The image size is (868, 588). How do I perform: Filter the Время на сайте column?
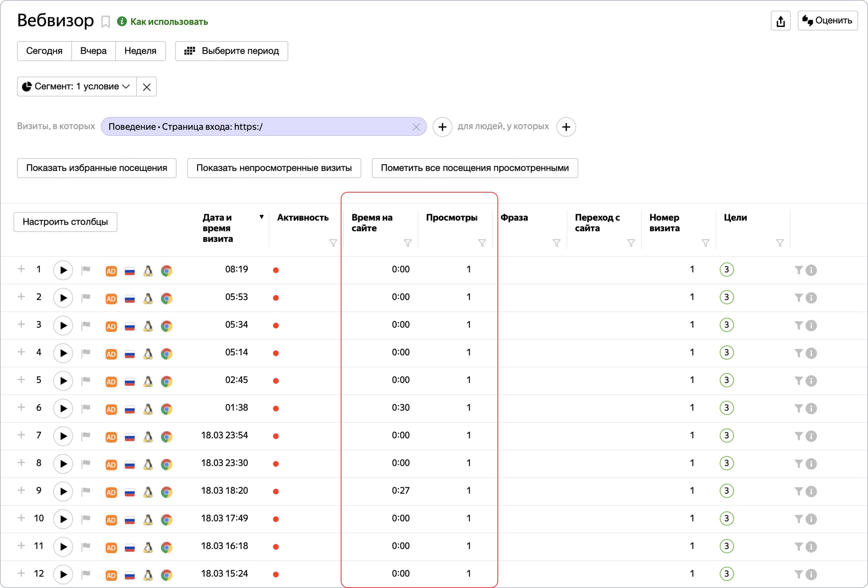click(x=407, y=243)
